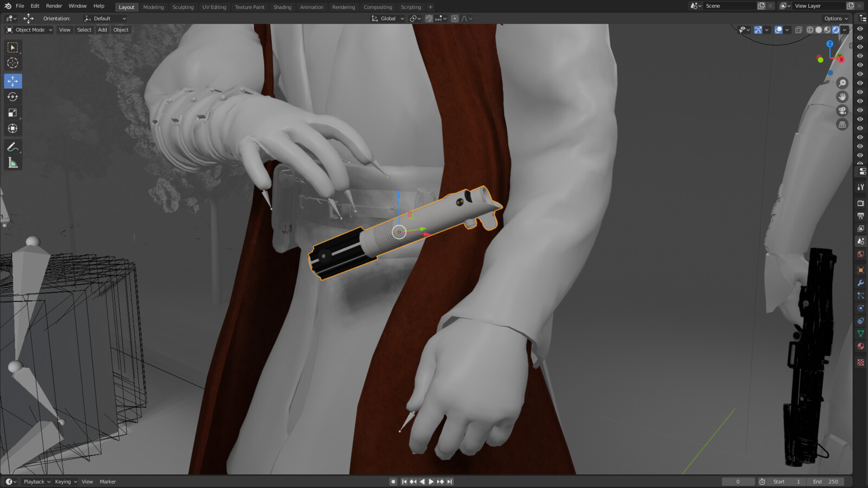Open the Object Data mesh properties tab
Image resolution: width=868 pixels, height=488 pixels.
pyautogui.click(x=860, y=333)
